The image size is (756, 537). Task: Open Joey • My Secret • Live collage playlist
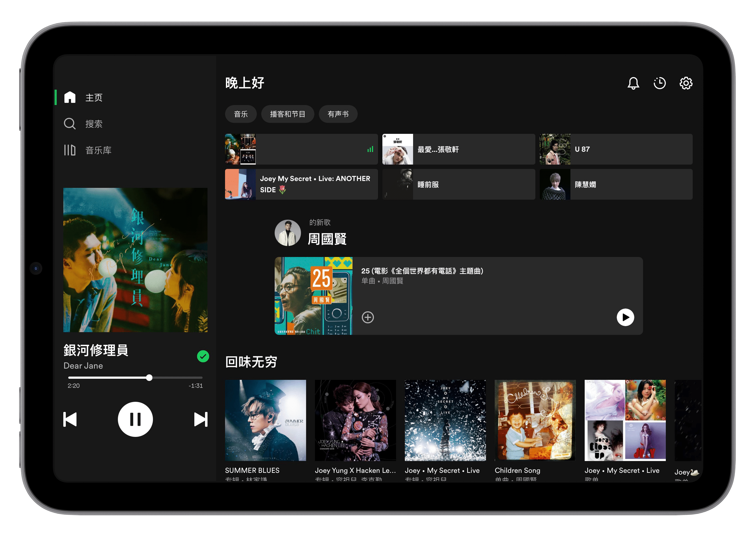(625, 420)
